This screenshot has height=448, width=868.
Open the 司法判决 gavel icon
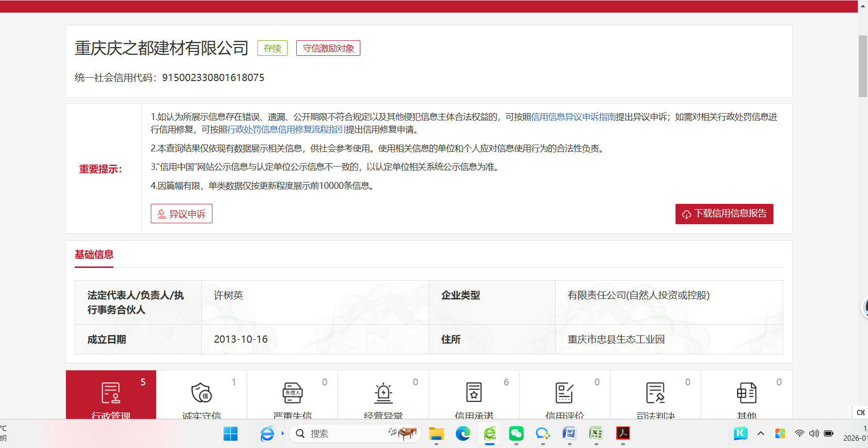point(655,393)
